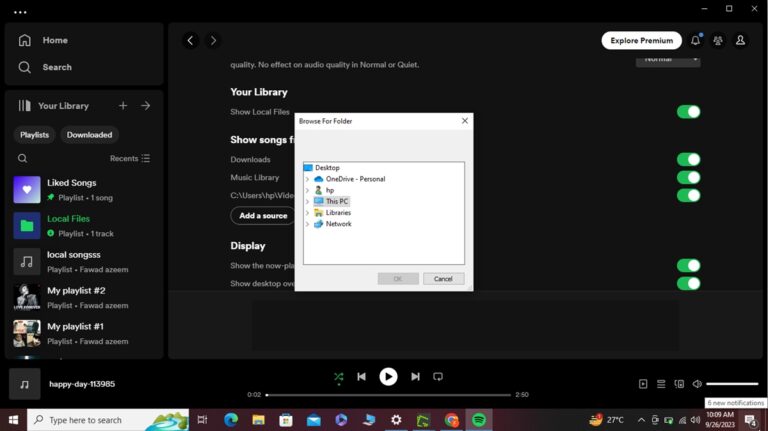Mute using the volume speaker icon
The image size is (768, 431).
tap(697, 384)
